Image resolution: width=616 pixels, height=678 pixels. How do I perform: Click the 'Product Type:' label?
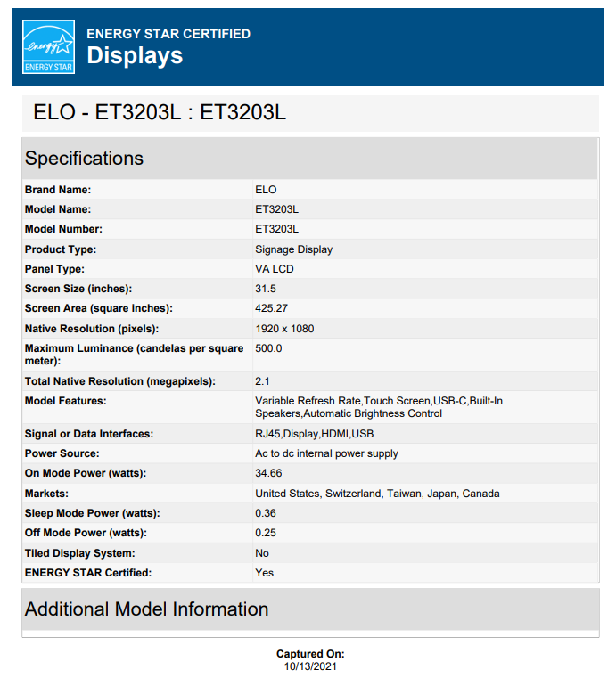point(60,249)
